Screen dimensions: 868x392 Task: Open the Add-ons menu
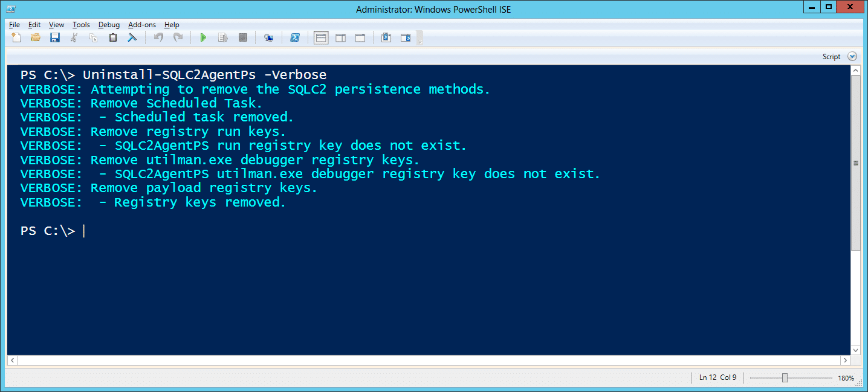point(142,25)
